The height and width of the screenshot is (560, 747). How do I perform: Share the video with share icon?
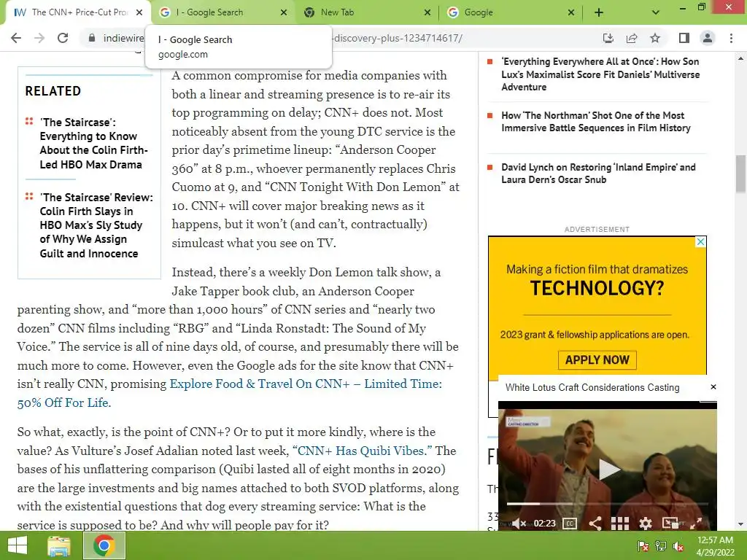pyautogui.click(x=595, y=524)
